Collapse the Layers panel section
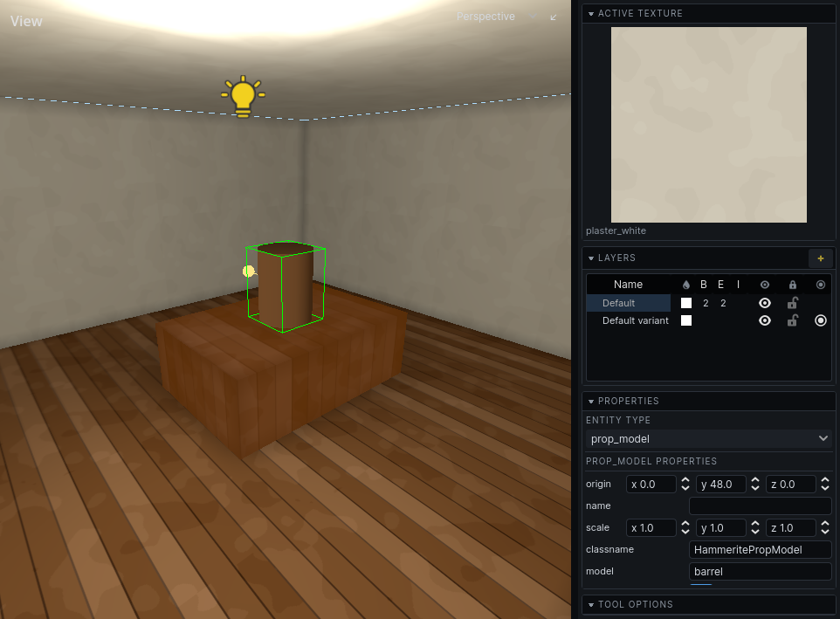 pos(591,258)
